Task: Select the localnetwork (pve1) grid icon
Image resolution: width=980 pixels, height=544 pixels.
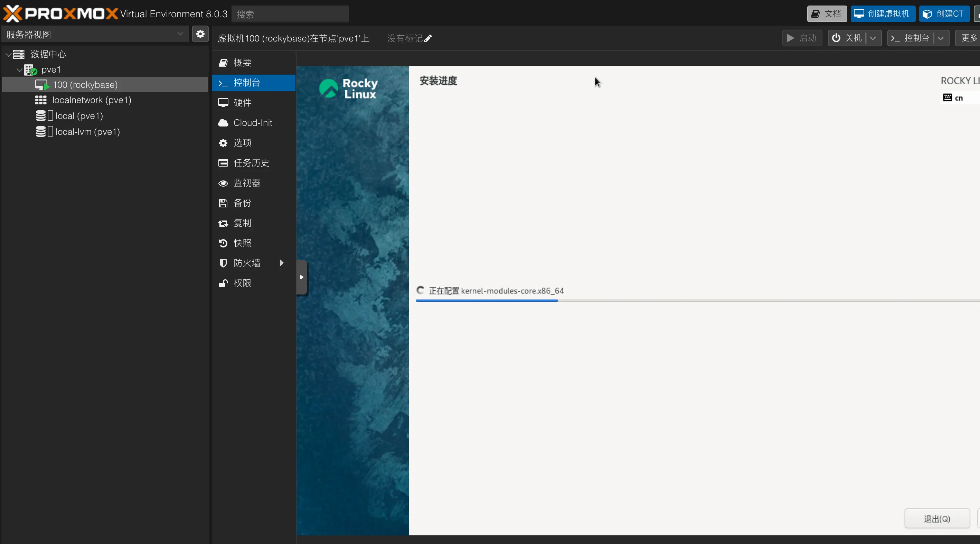Action: (41, 100)
